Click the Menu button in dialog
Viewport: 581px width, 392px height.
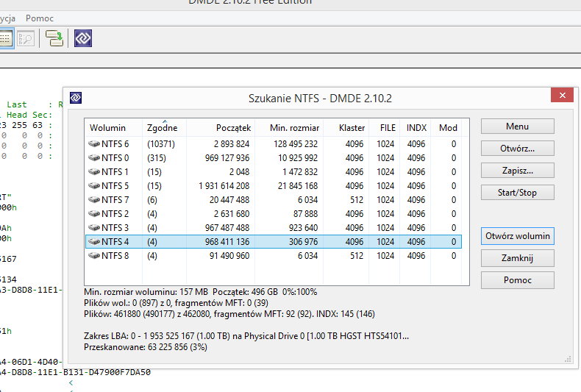tap(517, 126)
